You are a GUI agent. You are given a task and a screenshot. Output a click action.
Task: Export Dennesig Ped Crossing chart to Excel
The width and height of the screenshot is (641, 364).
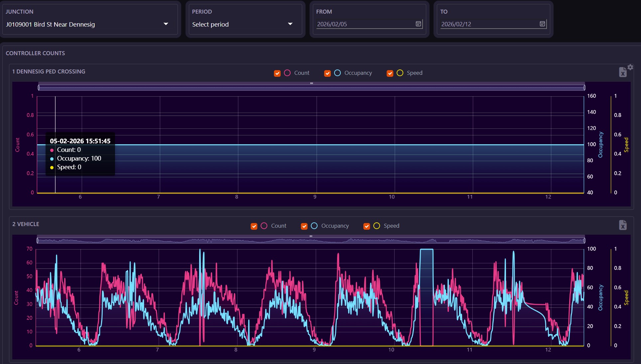tap(623, 72)
